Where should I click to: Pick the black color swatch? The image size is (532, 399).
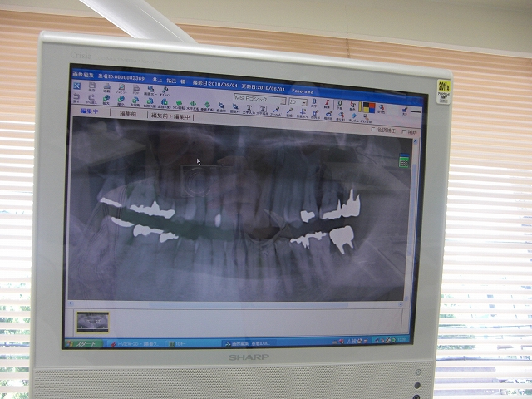click(x=366, y=106)
